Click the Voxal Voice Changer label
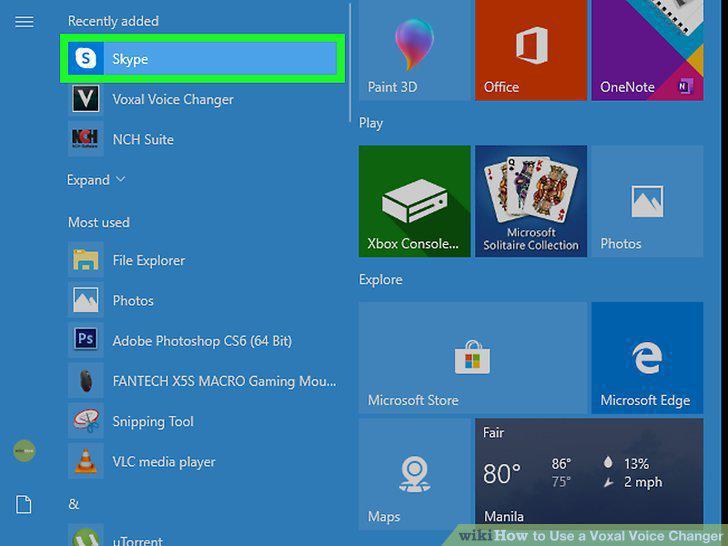The image size is (728, 546). 173,99
